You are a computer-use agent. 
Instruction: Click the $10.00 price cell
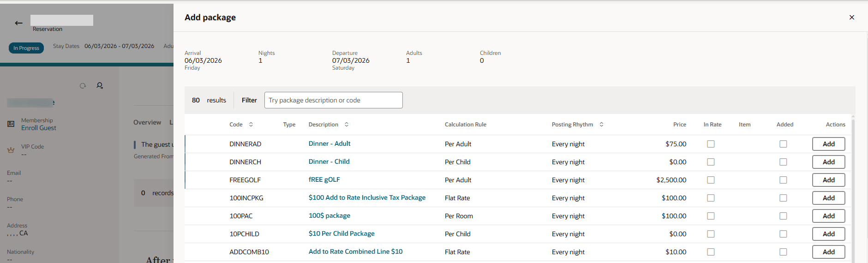676,252
